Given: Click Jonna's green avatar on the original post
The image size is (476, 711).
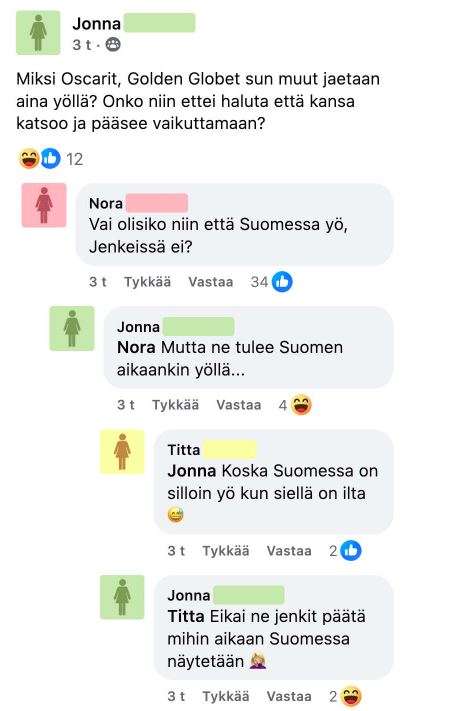Looking at the screenshot, I should click(x=38, y=33).
